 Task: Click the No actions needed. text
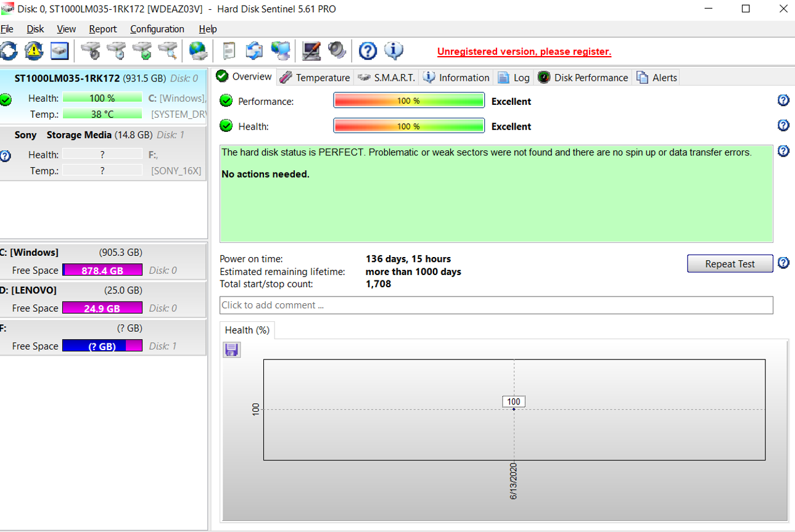click(265, 174)
